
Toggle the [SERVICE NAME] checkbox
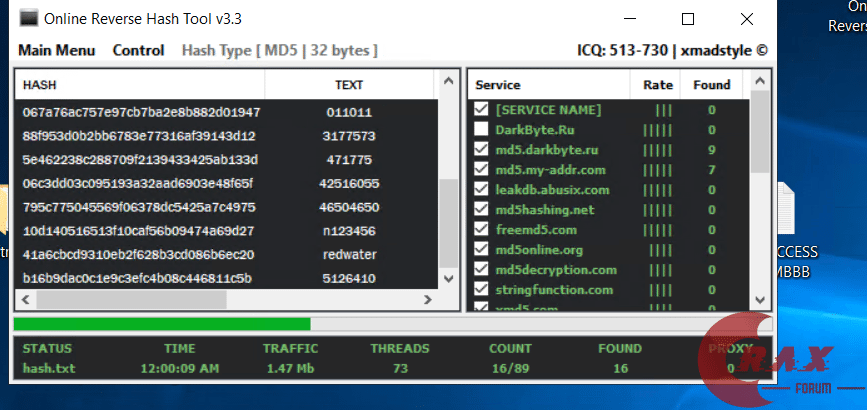pyautogui.click(x=482, y=110)
